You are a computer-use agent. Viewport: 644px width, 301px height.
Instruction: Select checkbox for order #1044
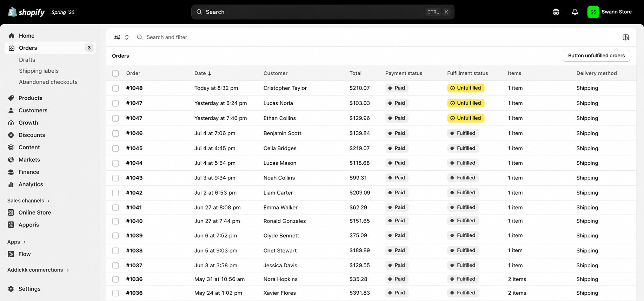pyautogui.click(x=115, y=163)
